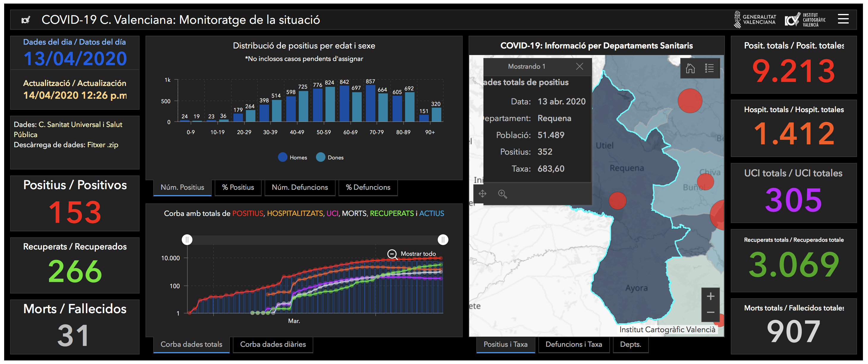Screen dimensions: 868x364
Task: Open the map legend list icon
Action: coord(709,68)
